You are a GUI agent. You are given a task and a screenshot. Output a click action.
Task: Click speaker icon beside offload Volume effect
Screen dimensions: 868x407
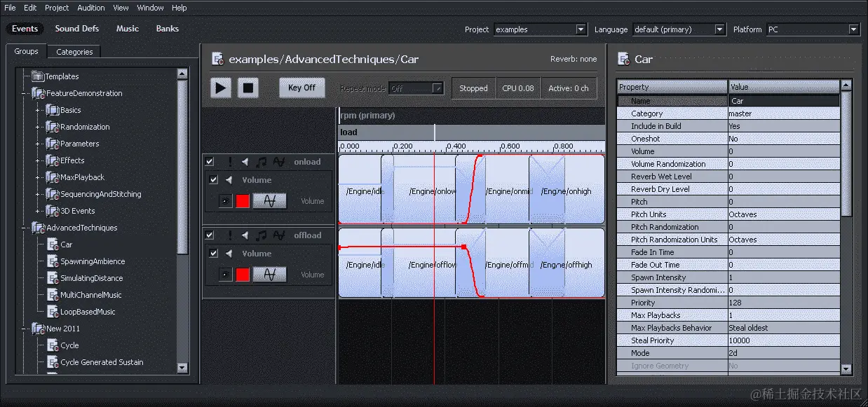229,254
